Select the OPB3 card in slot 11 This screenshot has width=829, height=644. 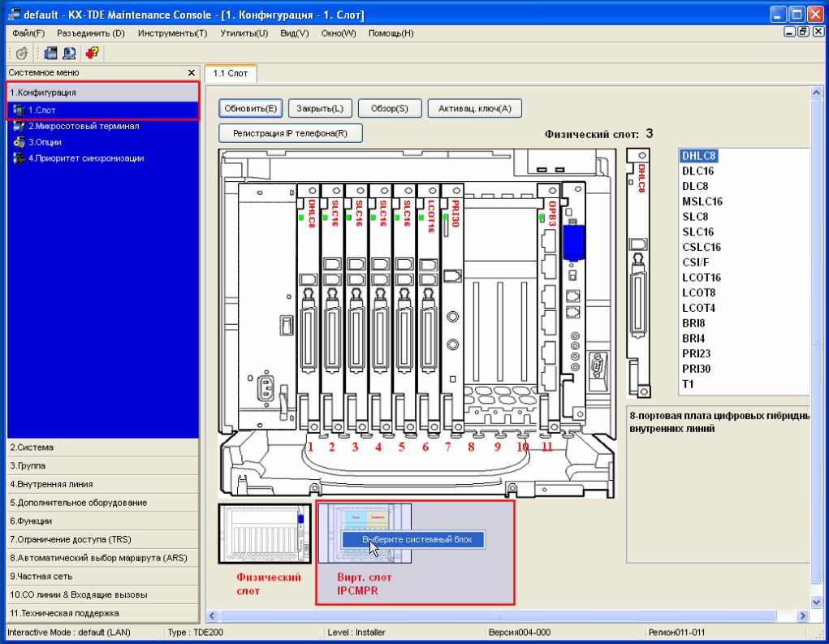[x=549, y=309]
